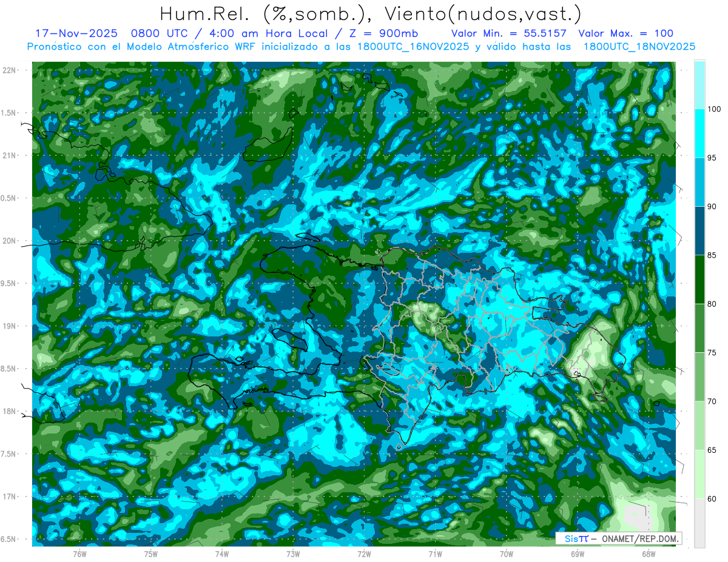
Task: Click the 73W longitude label
Action: click(x=293, y=554)
